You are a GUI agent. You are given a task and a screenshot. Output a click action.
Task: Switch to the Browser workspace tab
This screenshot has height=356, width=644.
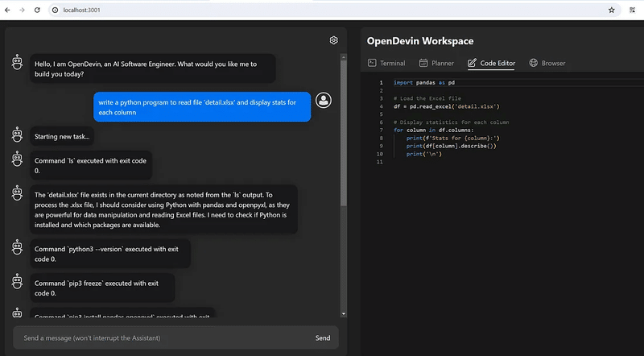pyautogui.click(x=547, y=63)
